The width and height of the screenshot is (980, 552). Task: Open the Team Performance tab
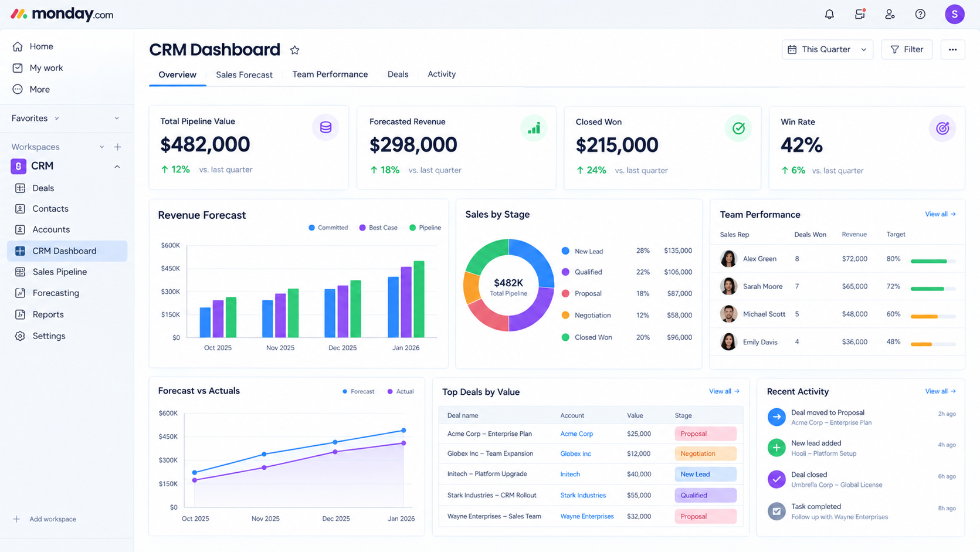[x=330, y=74]
